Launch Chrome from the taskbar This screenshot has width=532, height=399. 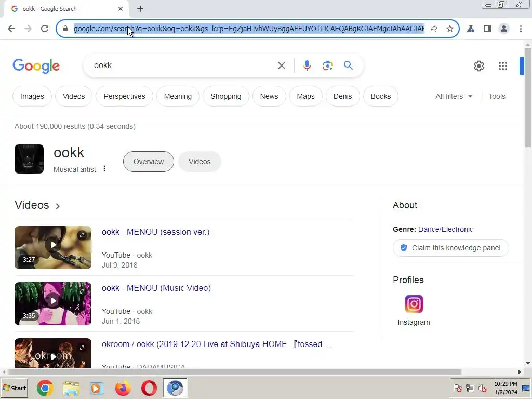click(x=45, y=388)
